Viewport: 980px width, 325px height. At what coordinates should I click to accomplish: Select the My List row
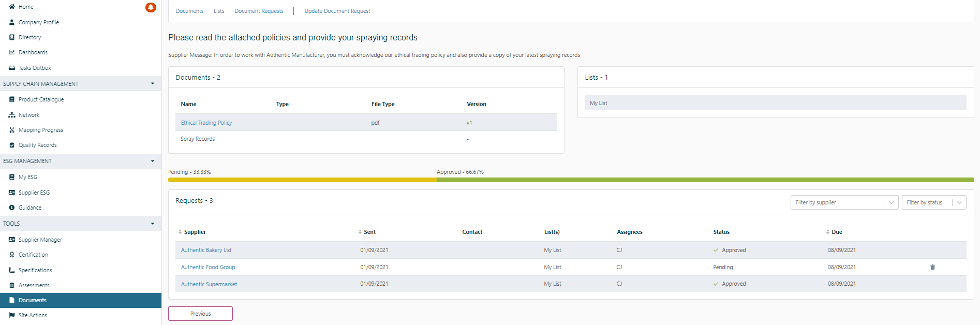775,103
